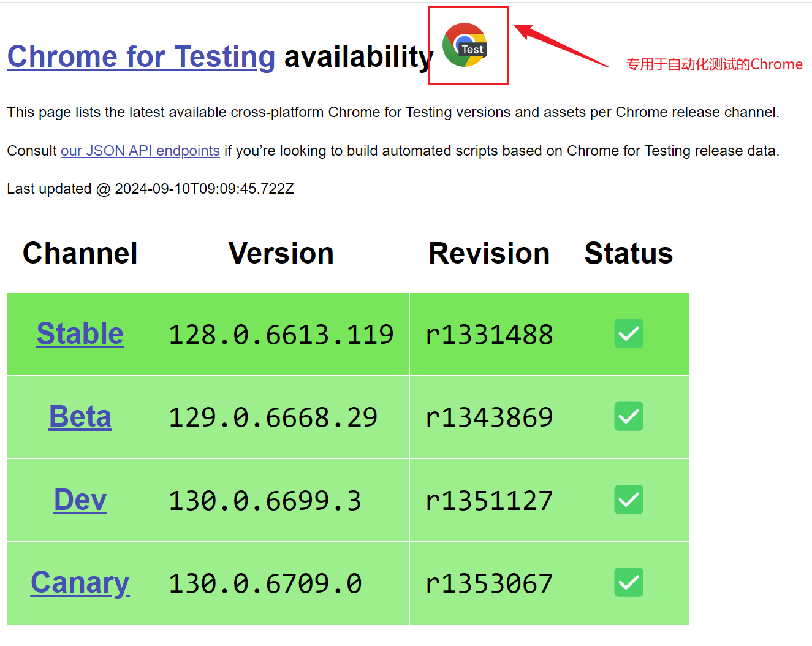Image resolution: width=812 pixels, height=646 pixels.
Task: Select version 129.0.6668.29 text
Action: click(273, 417)
